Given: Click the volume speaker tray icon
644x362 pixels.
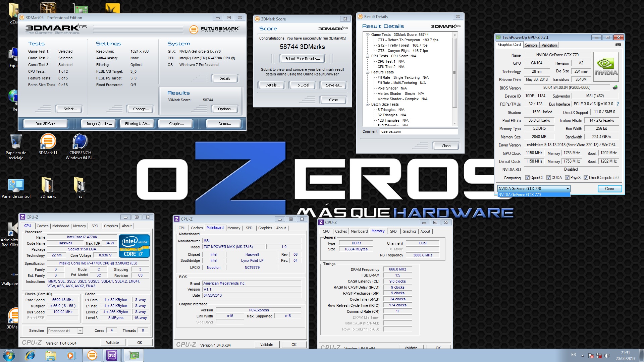Looking at the screenshot, I should pyautogui.click(x=607, y=356).
